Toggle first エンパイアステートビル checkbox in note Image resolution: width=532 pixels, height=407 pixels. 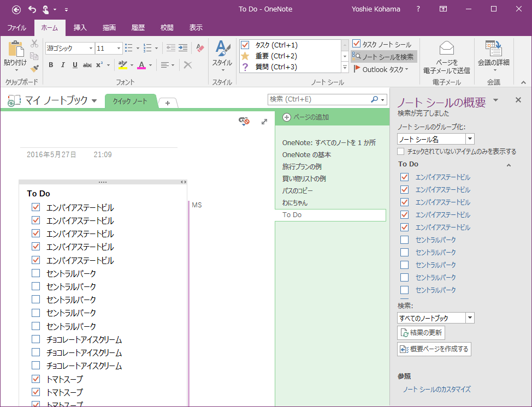(36, 207)
